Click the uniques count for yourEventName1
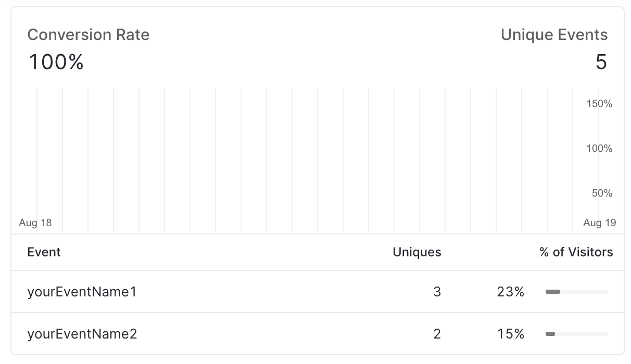 [x=437, y=292]
